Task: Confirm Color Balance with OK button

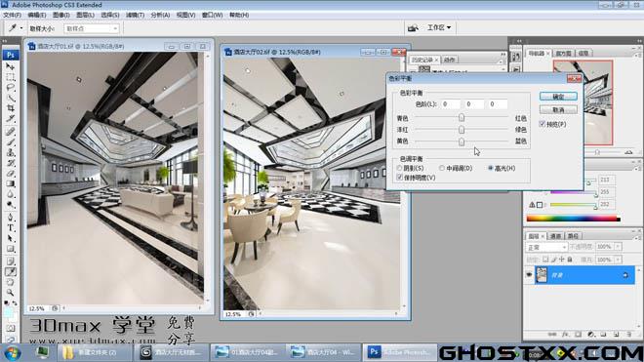Action: click(558, 97)
